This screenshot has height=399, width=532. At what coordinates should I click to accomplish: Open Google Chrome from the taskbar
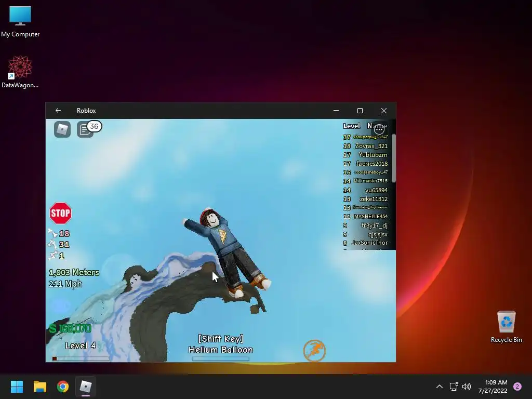click(x=63, y=387)
